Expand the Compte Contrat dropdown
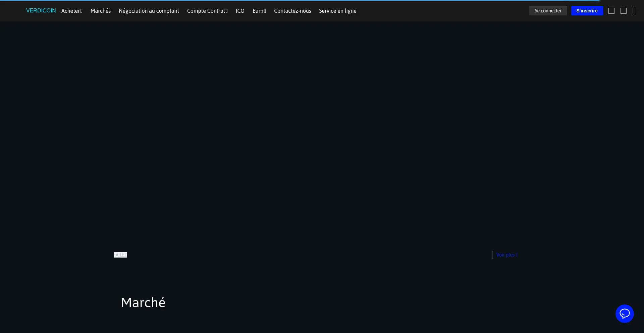The width and height of the screenshot is (644, 333). (x=207, y=11)
